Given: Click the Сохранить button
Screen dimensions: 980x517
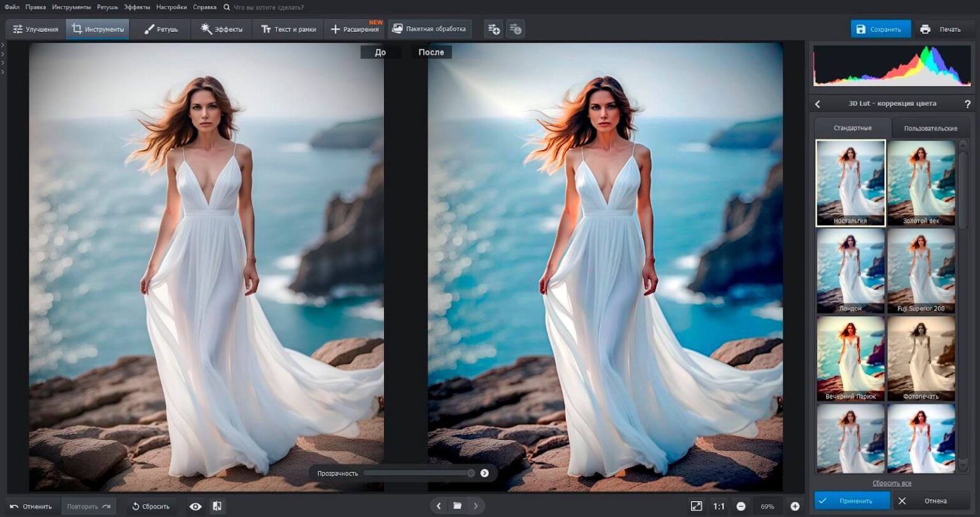Looking at the screenshot, I should 880,29.
